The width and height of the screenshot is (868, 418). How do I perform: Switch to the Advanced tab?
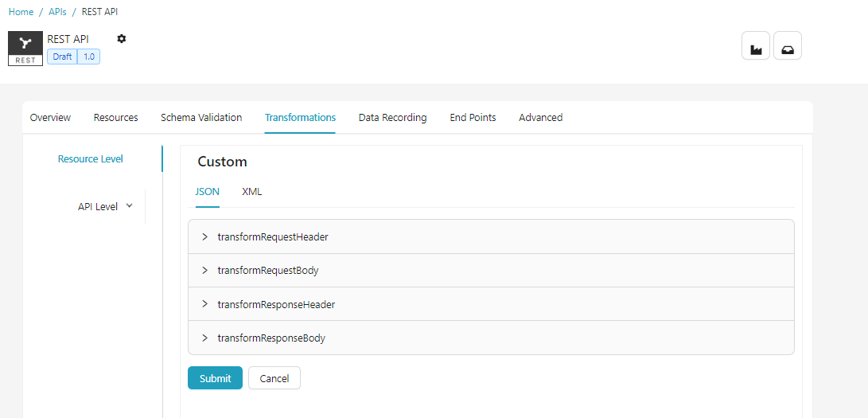pos(540,117)
